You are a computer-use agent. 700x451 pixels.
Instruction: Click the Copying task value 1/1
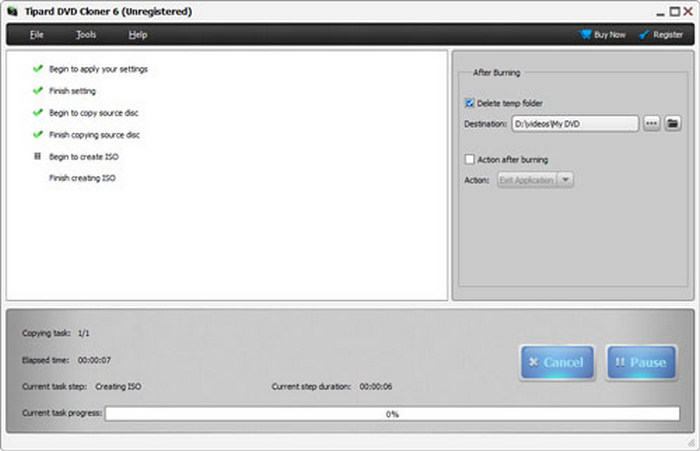[x=83, y=333]
